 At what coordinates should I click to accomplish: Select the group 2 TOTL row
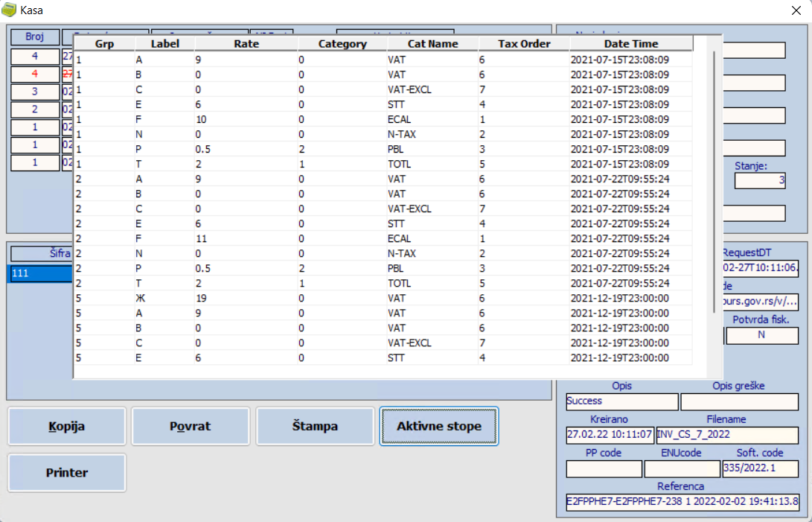point(383,283)
